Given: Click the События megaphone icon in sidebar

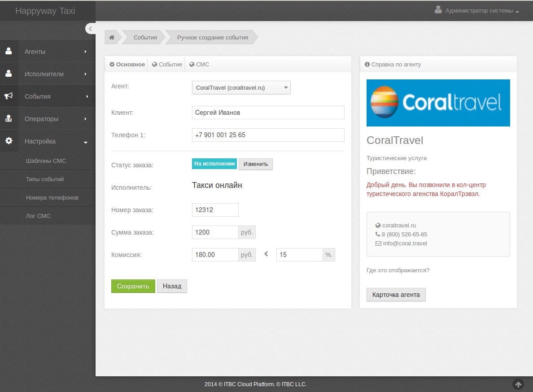Looking at the screenshot, I should pyautogui.click(x=9, y=96).
